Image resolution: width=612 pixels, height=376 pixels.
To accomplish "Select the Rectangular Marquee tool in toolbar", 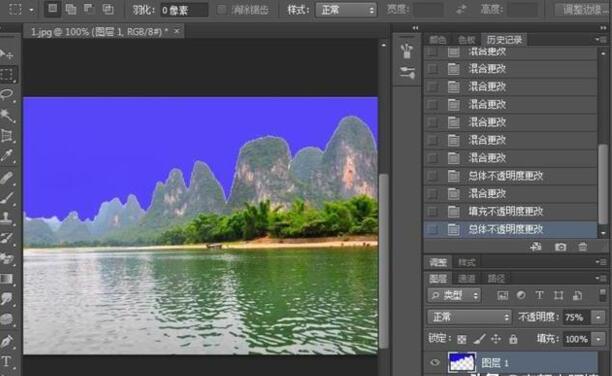I will point(7,74).
